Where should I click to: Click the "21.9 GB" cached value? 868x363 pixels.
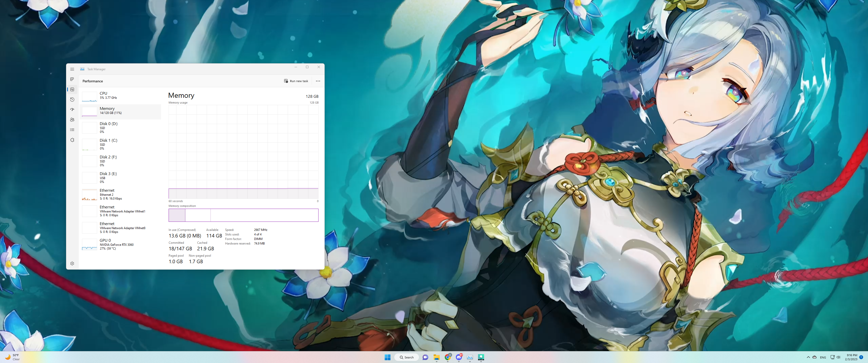pyautogui.click(x=205, y=249)
